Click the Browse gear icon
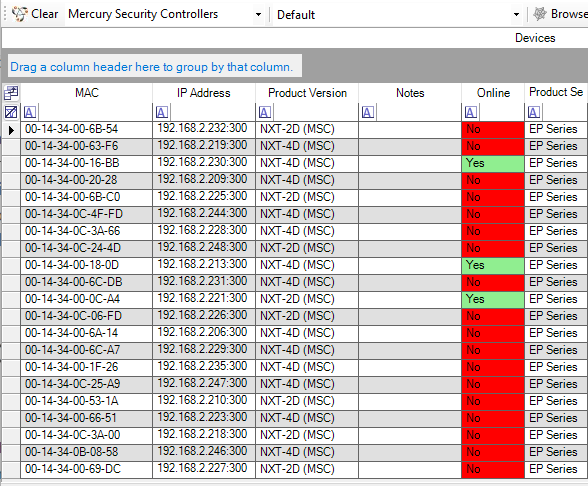588x486 pixels. [x=540, y=14]
